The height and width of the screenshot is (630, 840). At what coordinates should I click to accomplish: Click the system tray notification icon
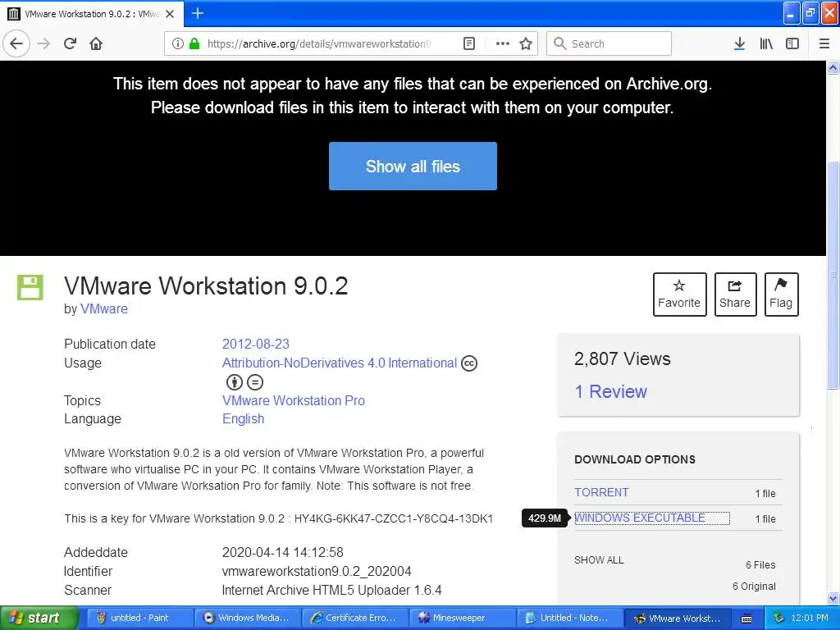click(779, 619)
